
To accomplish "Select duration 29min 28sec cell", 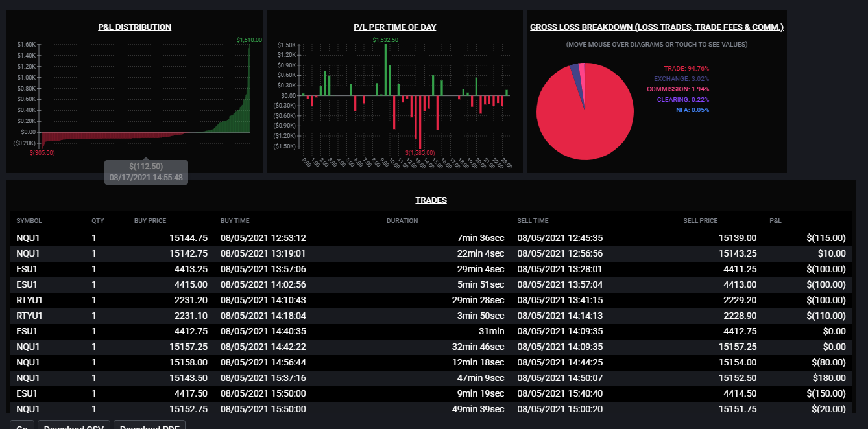I will coord(478,300).
